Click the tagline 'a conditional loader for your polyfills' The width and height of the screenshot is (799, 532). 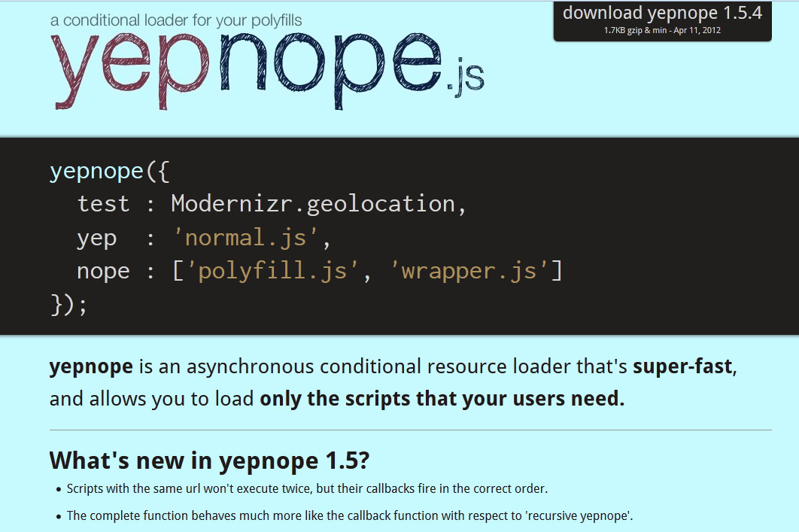pyautogui.click(x=176, y=20)
